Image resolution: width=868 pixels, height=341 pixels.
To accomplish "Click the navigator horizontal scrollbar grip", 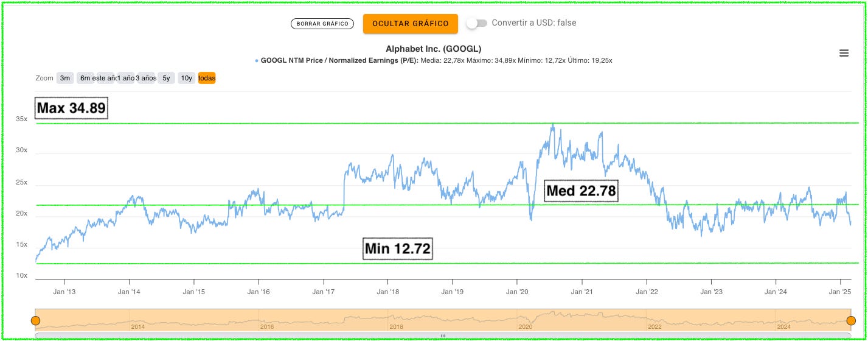I will [x=443, y=336].
